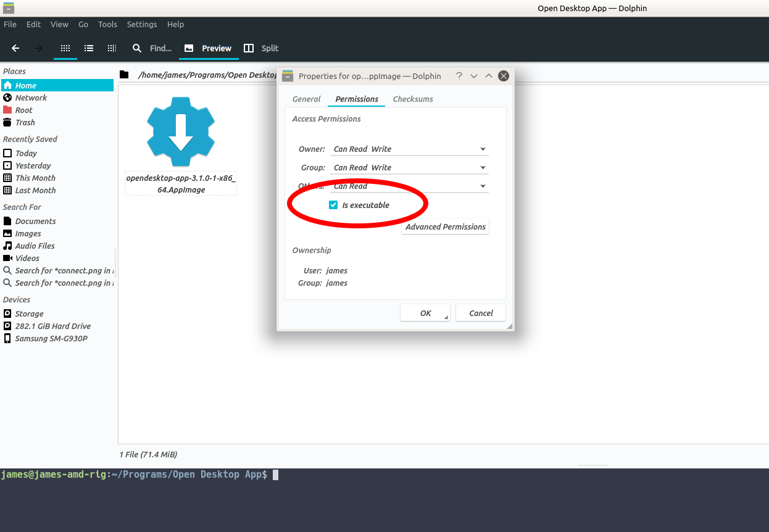Open the View menu

tap(59, 24)
